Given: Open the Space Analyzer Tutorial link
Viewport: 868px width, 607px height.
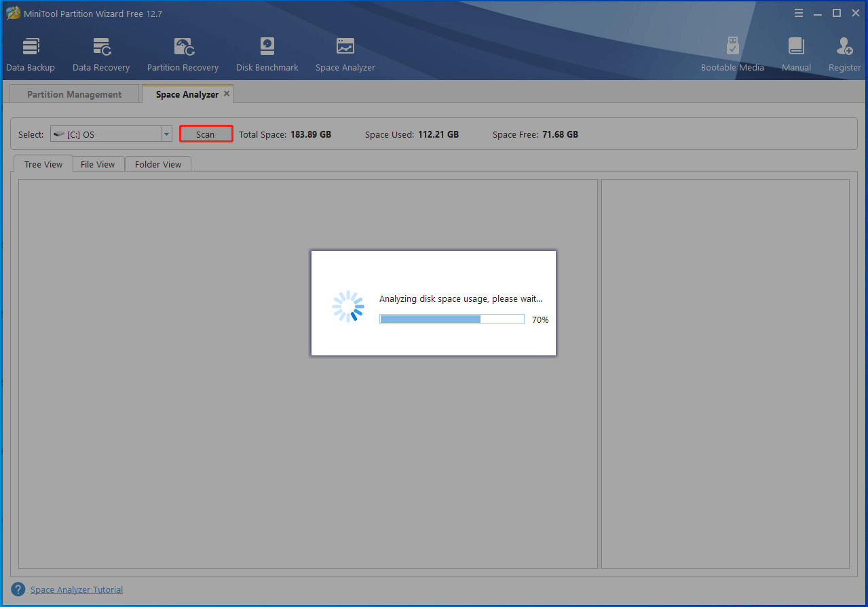Looking at the screenshot, I should tap(77, 590).
